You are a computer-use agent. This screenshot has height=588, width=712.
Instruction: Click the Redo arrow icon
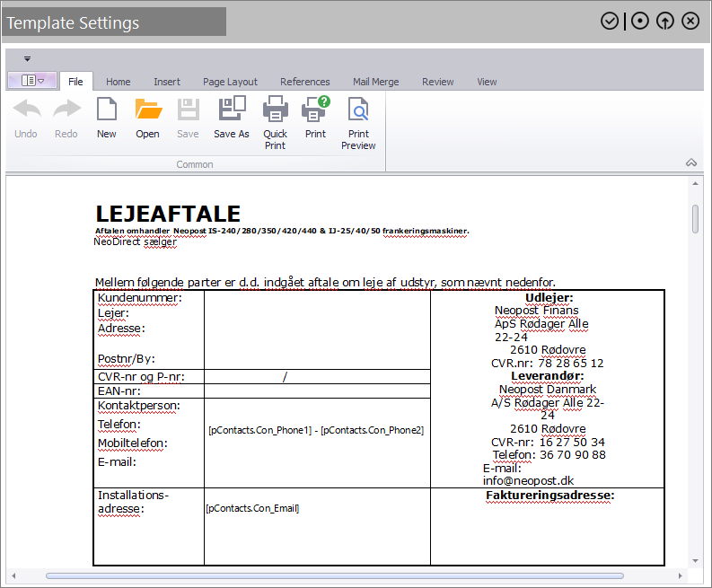(66, 110)
